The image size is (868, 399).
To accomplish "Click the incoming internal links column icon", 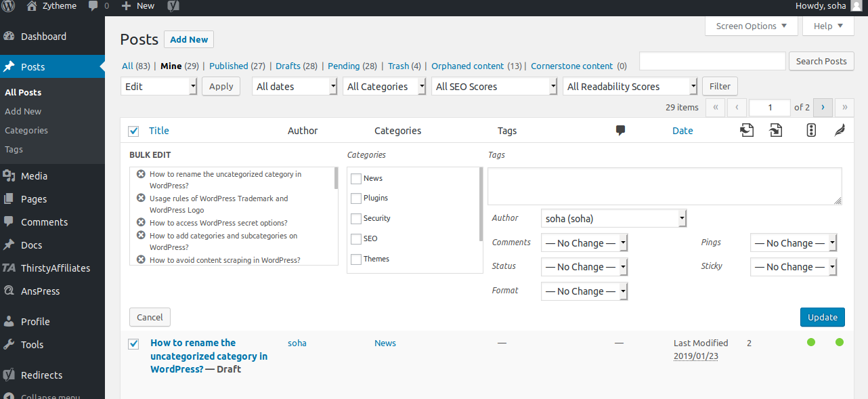I will (x=776, y=130).
